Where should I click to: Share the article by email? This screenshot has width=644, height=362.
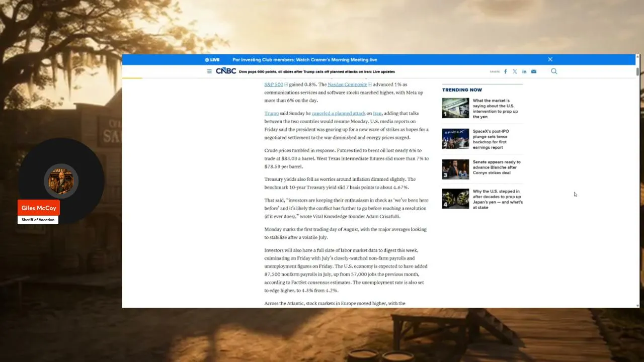click(x=534, y=71)
